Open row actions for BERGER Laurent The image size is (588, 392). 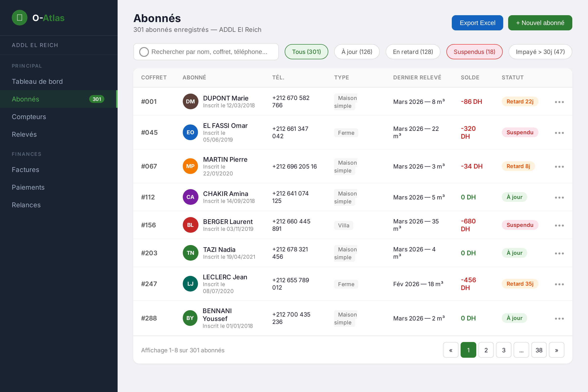(x=559, y=225)
